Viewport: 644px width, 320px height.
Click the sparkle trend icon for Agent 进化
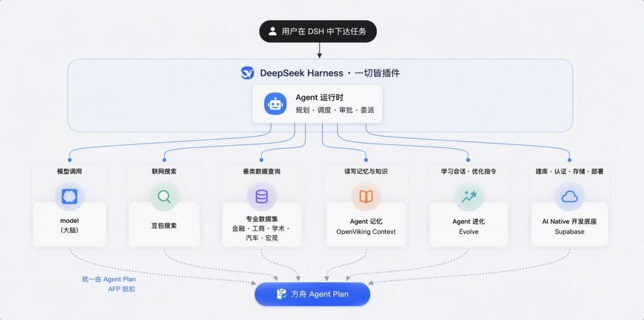click(x=469, y=197)
